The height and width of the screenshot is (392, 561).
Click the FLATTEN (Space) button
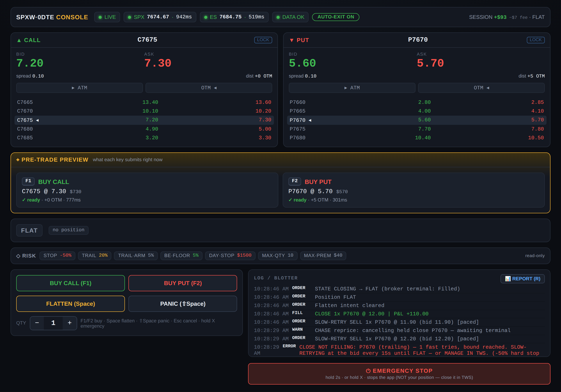[x=70, y=304]
